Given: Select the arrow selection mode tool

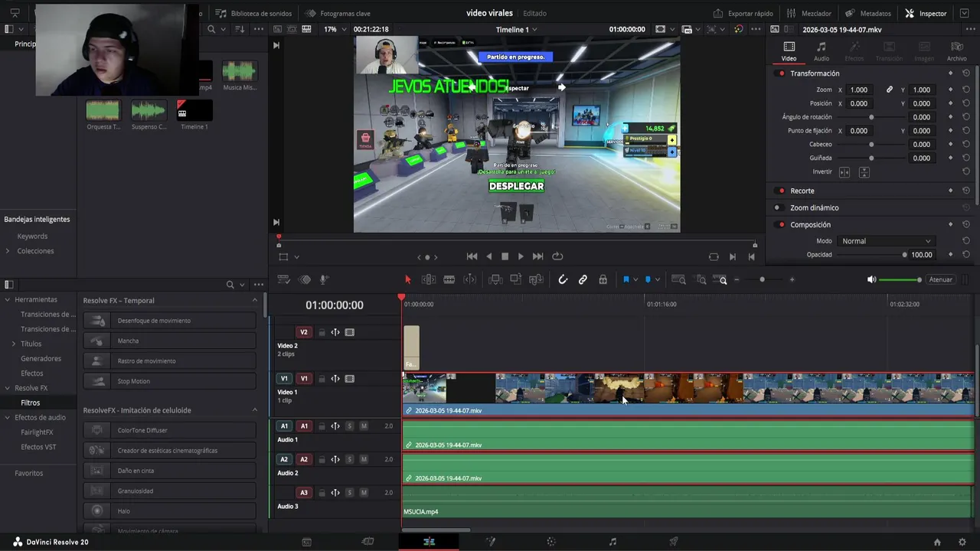Looking at the screenshot, I should pos(407,280).
